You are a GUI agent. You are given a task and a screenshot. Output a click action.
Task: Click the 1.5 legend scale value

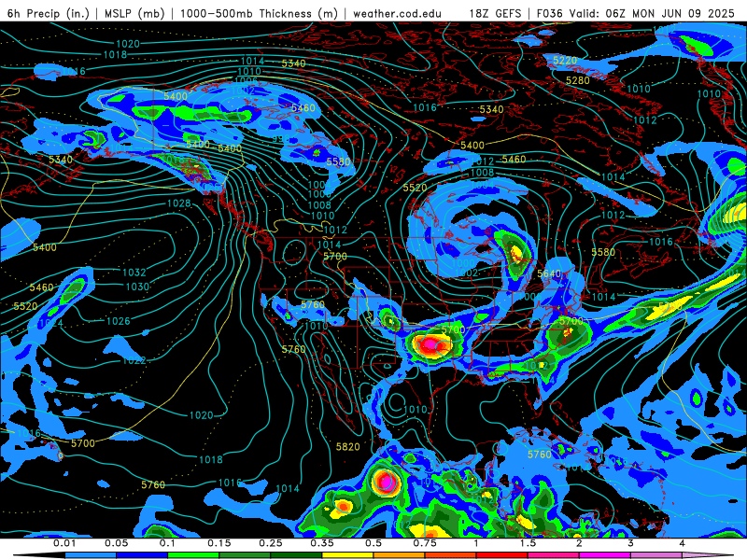pyautogui.click(x=528, y=543)
